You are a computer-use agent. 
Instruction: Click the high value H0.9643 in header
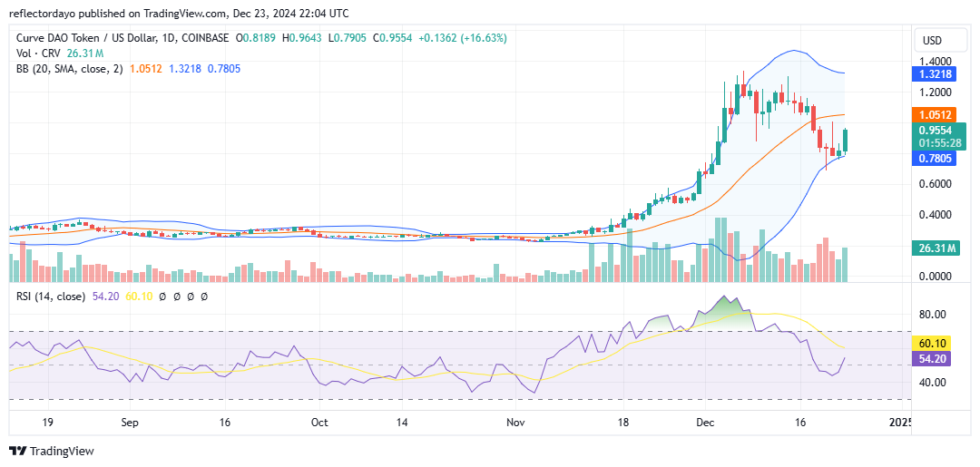click(303, 38)
